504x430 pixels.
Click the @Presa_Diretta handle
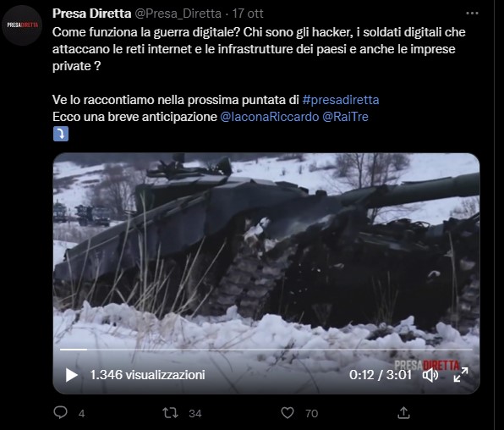pos(178,14)
